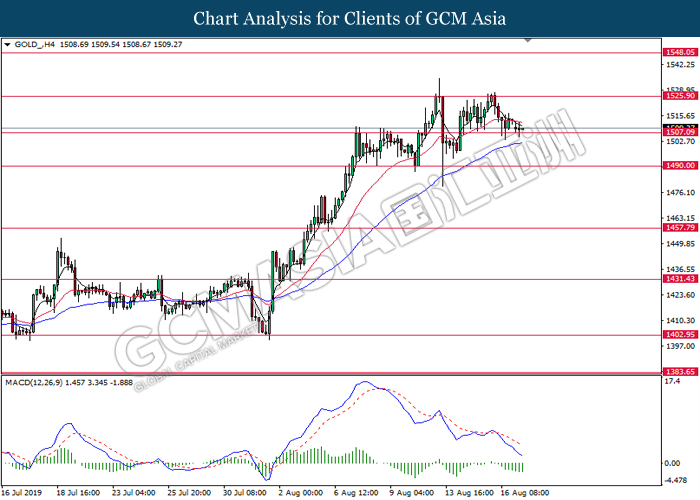The image size is (700, 500).
Task: Click the 18 Jul 16:00 time label
Action: tap(78, 493)
